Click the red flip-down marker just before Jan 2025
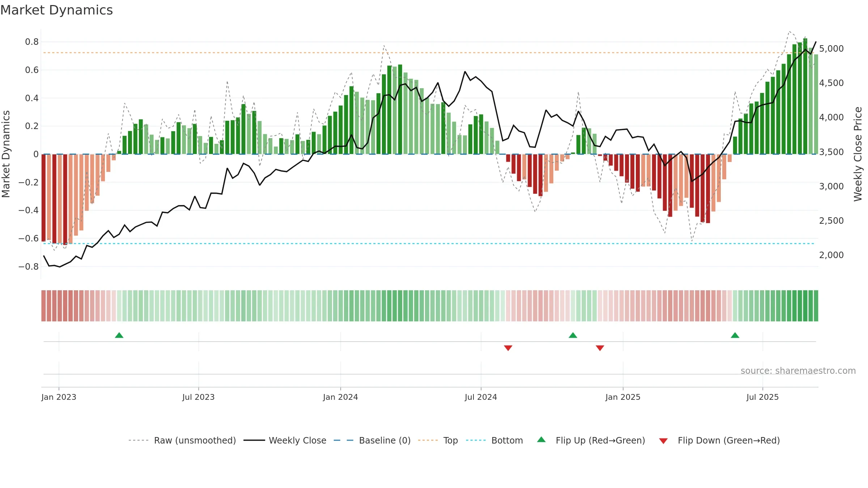The width and height of the screenshot is (868, 488). (600, 348)
